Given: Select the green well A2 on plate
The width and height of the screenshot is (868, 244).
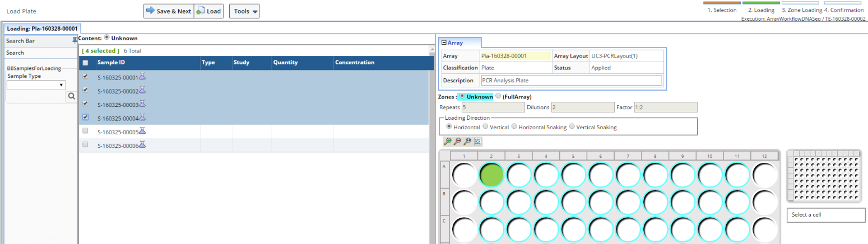Looking at the screenshot, I should click(x=491, y=175).
